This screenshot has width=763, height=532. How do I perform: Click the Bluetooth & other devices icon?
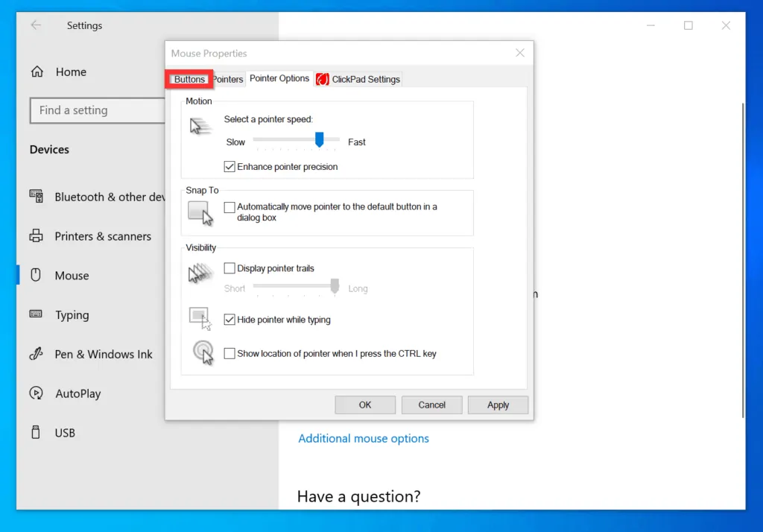click(x=37, y=197)
